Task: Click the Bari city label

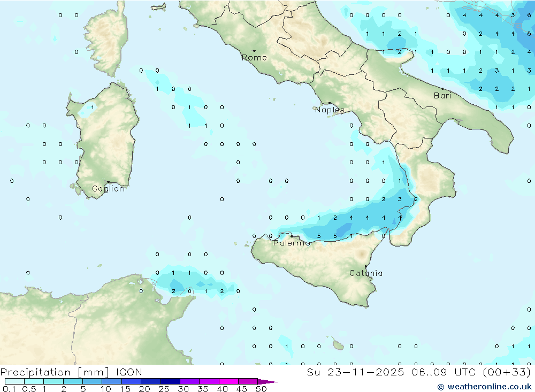Action: [442, 96]
